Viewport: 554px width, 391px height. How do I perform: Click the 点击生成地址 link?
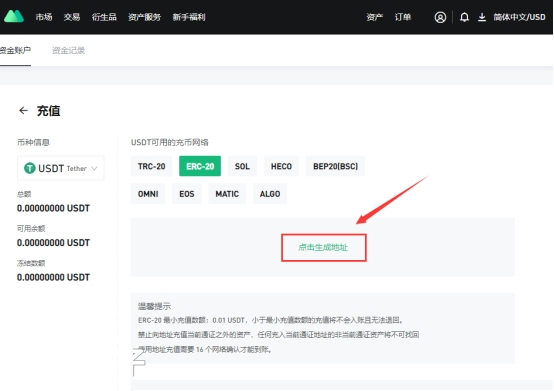point(323,247)
